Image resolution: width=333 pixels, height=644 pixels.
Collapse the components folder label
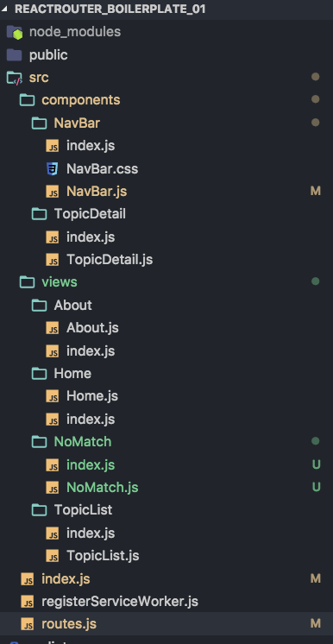click(x=81, y=100)
